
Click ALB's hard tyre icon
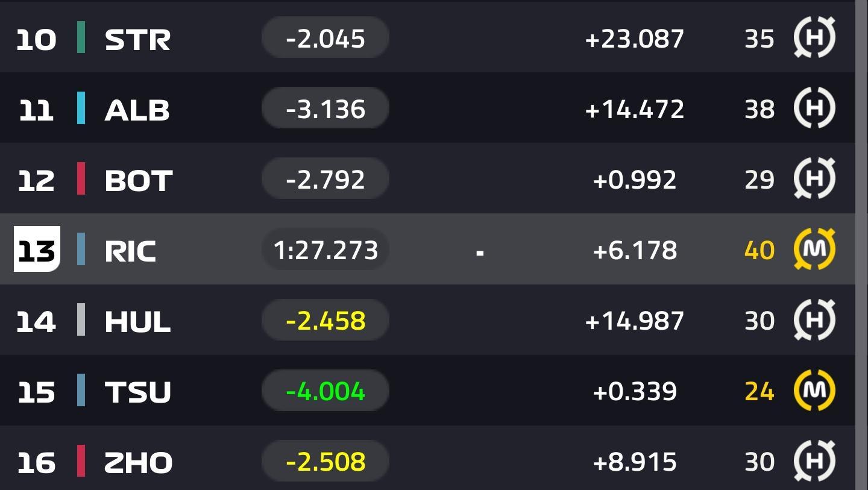[814, 108]
